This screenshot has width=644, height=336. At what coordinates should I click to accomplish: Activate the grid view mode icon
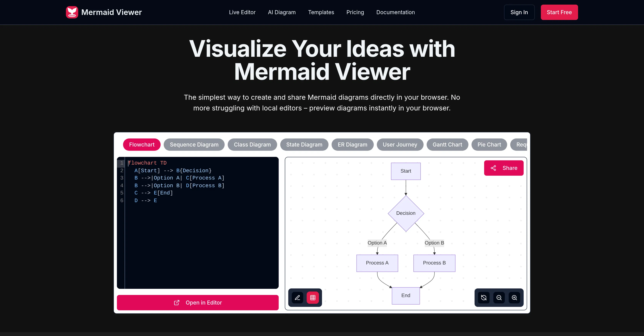(313, 298)
